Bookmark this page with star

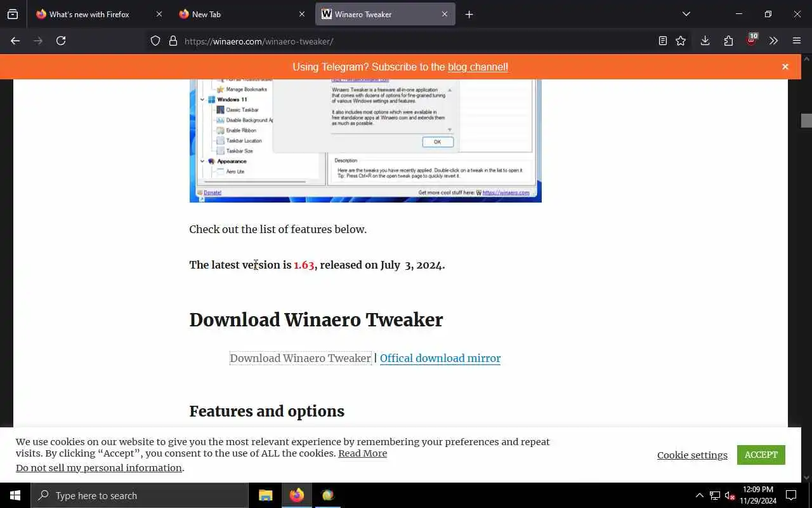coord(681,41)
